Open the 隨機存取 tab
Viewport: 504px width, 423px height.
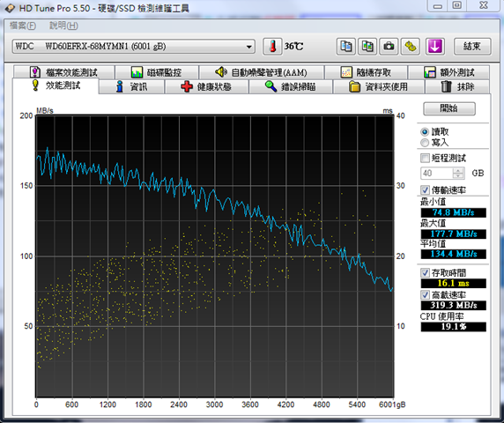(367, 72)
